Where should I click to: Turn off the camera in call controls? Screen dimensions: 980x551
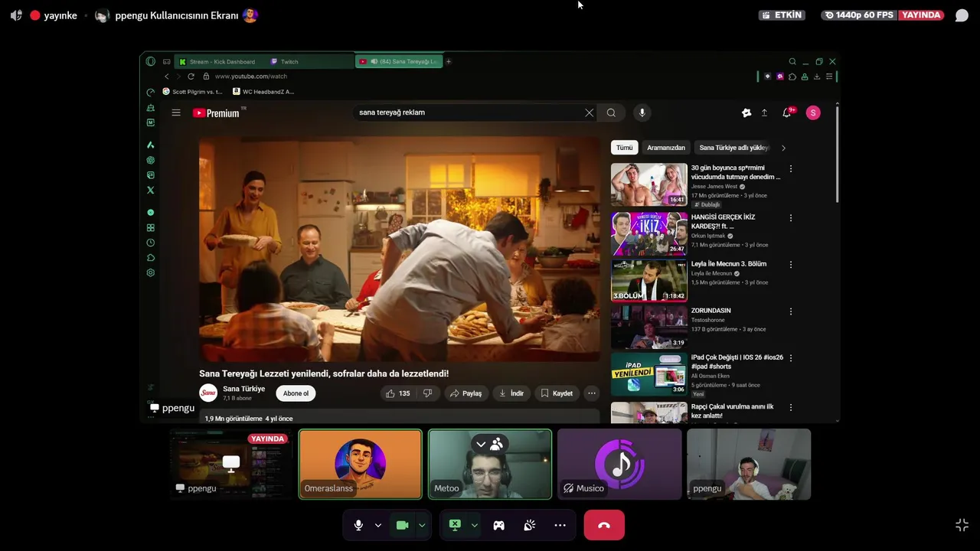[x=402, y=525]
